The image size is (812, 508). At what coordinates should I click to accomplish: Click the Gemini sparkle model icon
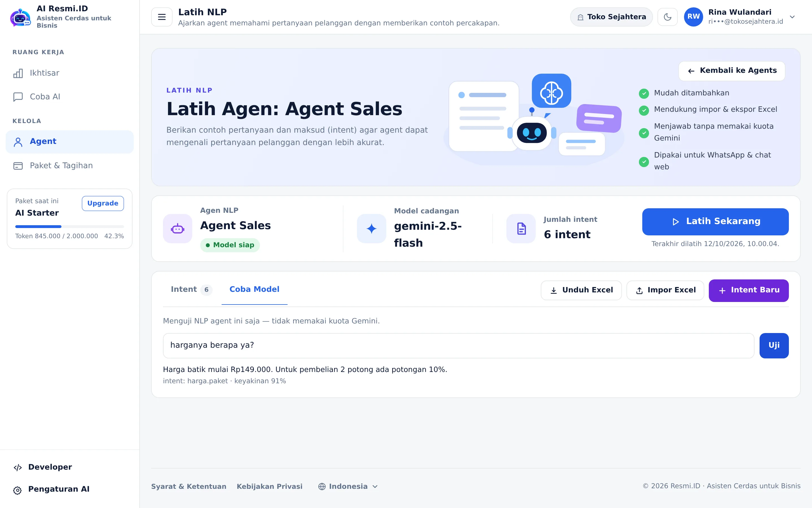point(371,229)
